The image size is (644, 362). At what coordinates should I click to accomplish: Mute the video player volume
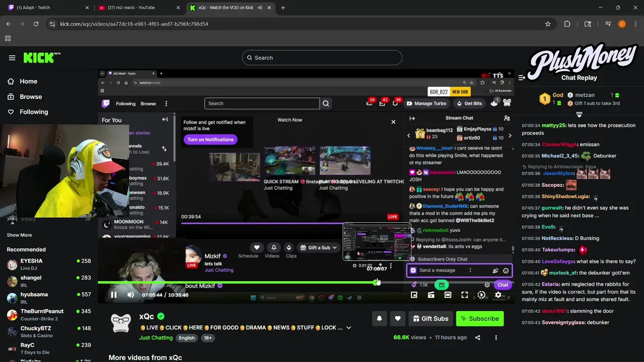pyautogui.click(x=131, y=295)
